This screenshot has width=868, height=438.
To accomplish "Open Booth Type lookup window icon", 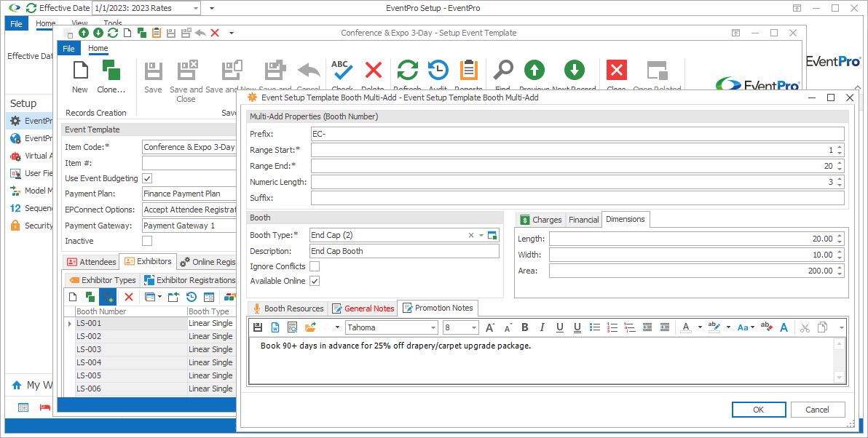I will coord(492,235).
